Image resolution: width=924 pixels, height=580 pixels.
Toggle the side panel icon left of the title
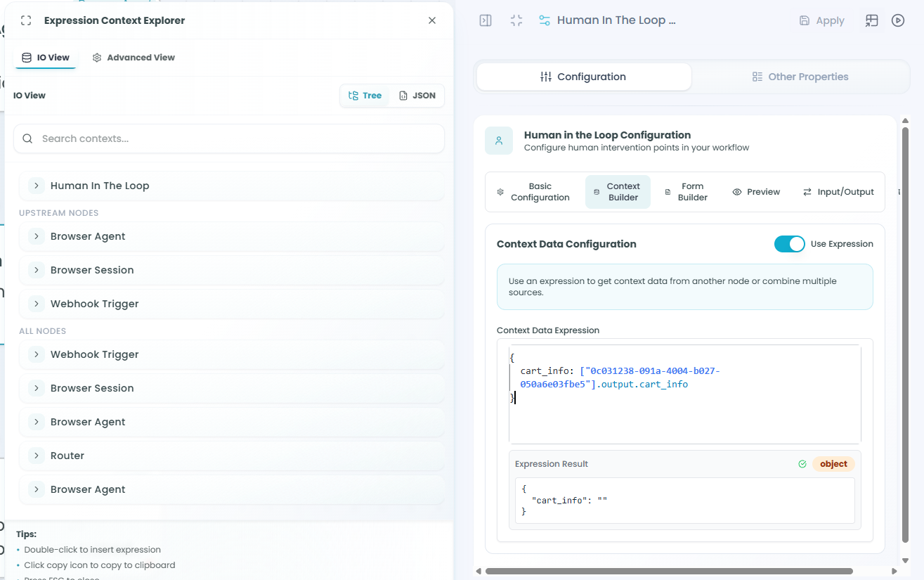pos(486,20)
